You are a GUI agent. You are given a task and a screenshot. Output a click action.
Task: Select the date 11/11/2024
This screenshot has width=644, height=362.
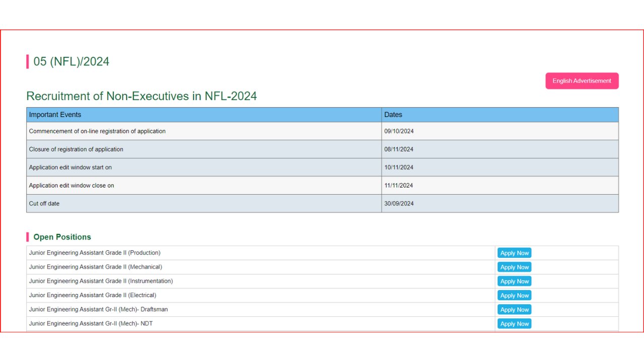(x=398, y=186)
